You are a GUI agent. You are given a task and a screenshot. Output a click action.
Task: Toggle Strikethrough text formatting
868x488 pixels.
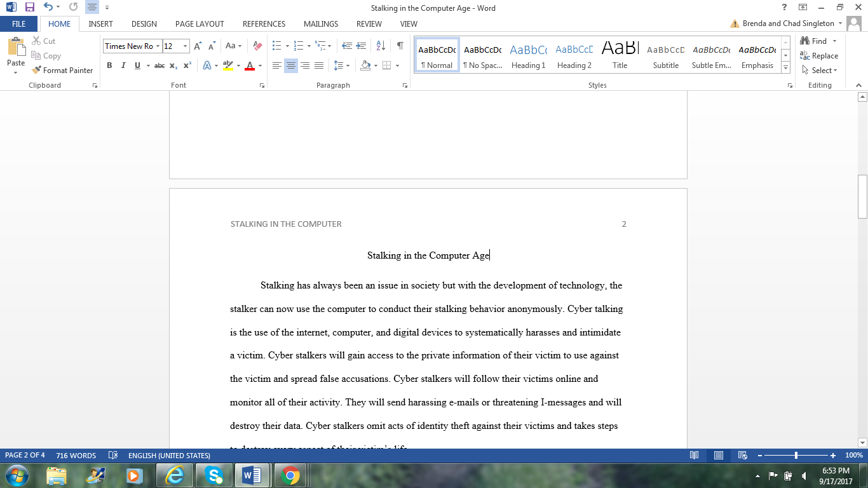pos(159,65)
